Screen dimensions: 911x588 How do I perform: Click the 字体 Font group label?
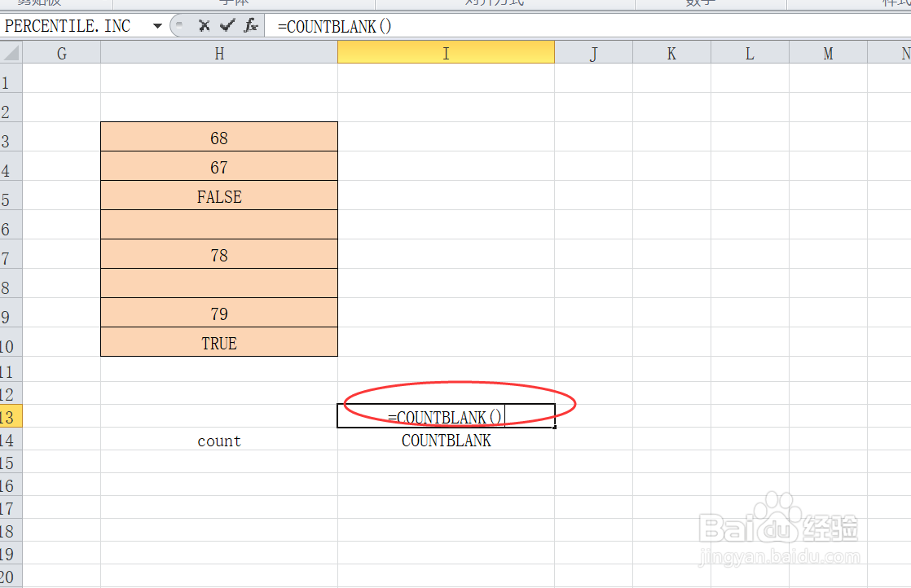click(235, 3)
